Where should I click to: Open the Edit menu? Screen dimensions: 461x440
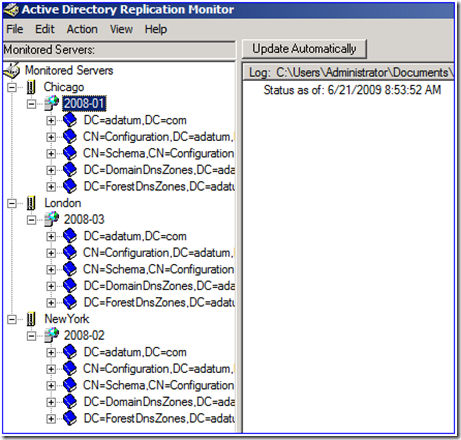[x=45, y=29]
